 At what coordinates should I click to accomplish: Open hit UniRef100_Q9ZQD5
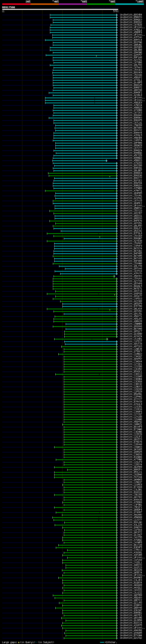coord(131,48)
